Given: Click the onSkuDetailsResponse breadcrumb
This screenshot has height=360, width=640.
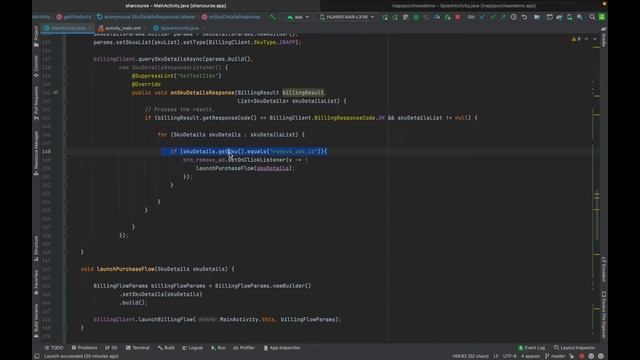Looking at the screenshot, I should [231, 17].
